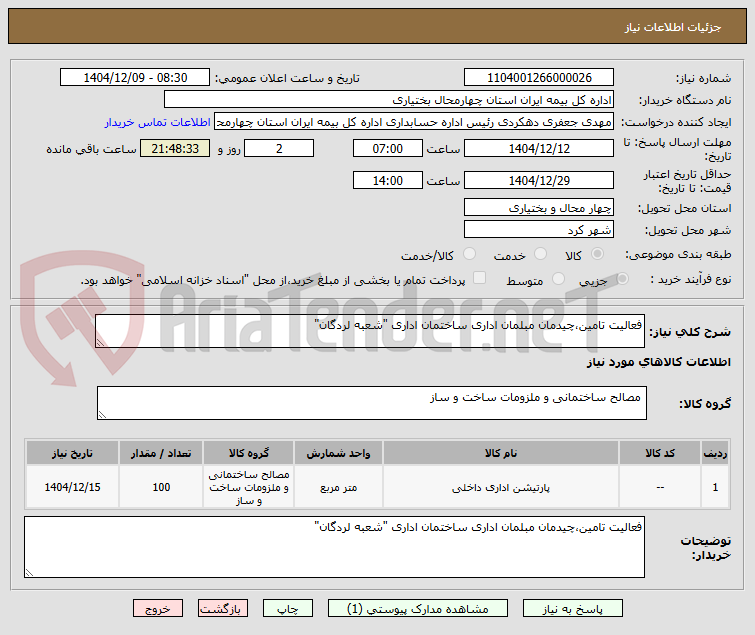Screen dimensions: 755x635
Task: Click the buyer notes textarea
Action: point(334,547)
